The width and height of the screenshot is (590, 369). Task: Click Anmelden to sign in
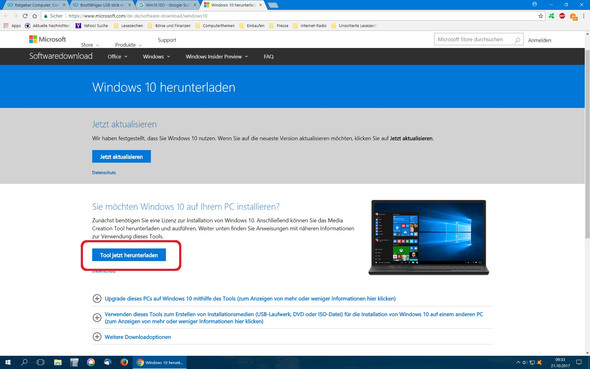pos(539,40)
